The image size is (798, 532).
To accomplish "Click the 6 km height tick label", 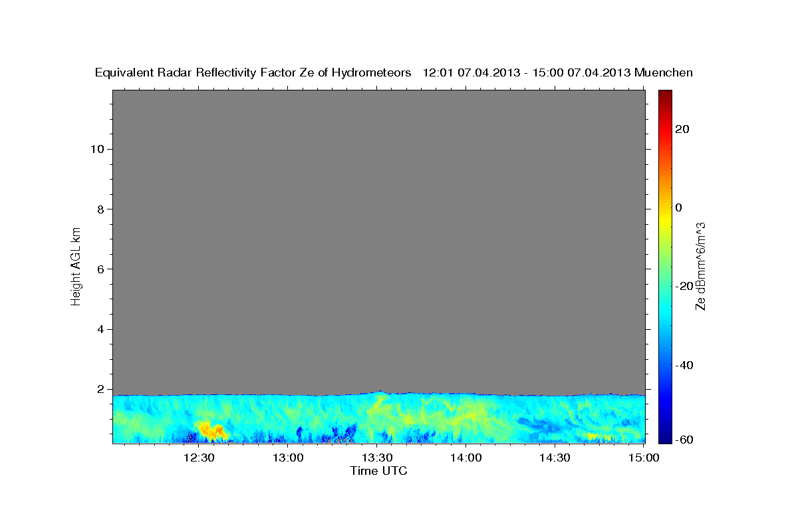I will (100, 269).
